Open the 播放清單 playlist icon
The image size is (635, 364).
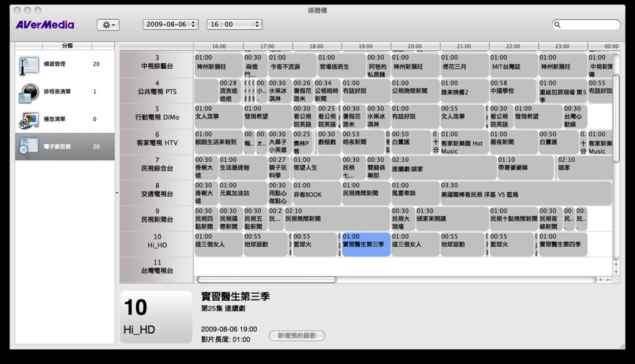tap(30, 118)
